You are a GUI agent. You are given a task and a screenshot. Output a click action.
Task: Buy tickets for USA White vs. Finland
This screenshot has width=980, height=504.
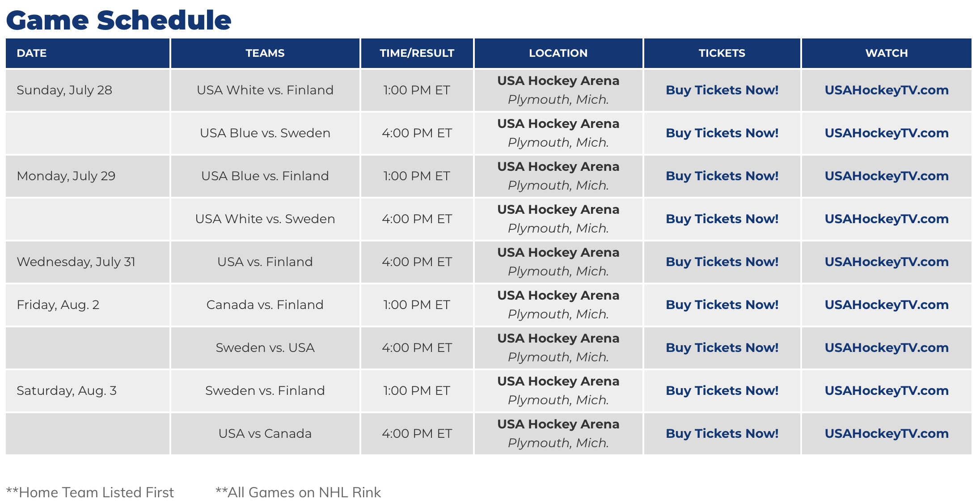pyautogui.click(x=722, y=90)
